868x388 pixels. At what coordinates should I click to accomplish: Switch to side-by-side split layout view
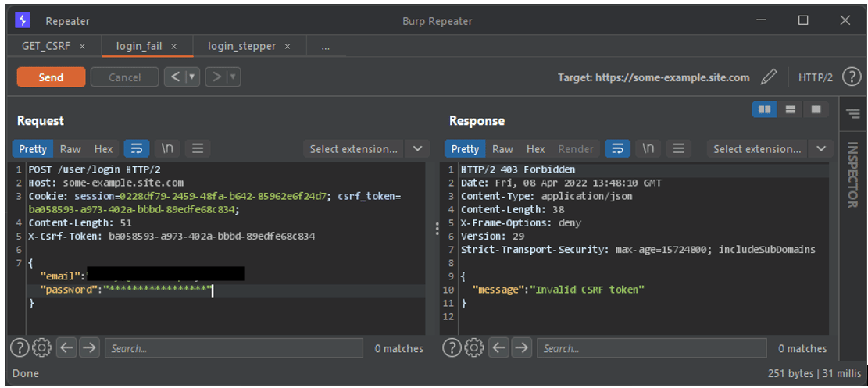(763, 110)
